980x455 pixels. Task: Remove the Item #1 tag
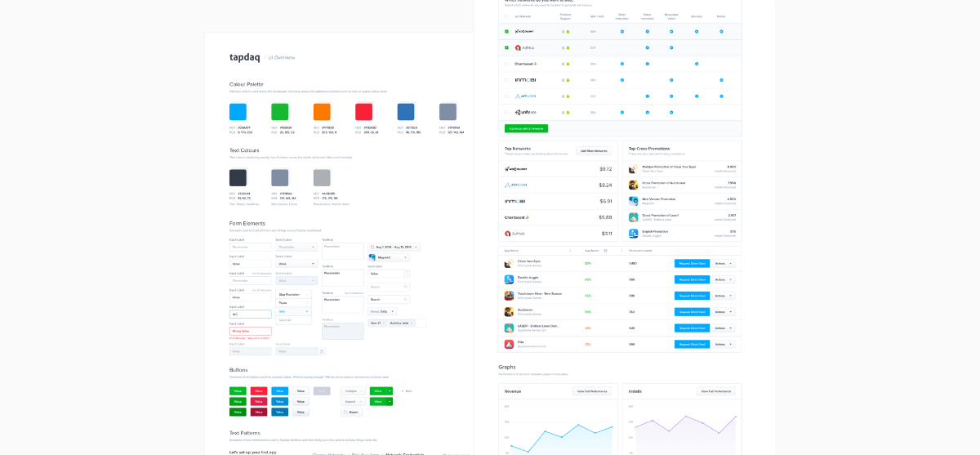tap(385, 323)
